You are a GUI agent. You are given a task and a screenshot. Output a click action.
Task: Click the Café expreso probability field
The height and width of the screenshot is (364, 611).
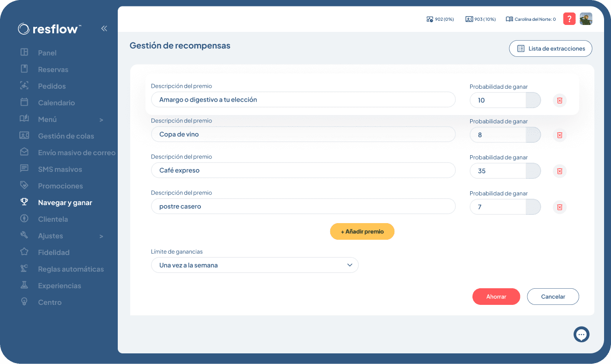pyautogui.click(x=505, y=171)
